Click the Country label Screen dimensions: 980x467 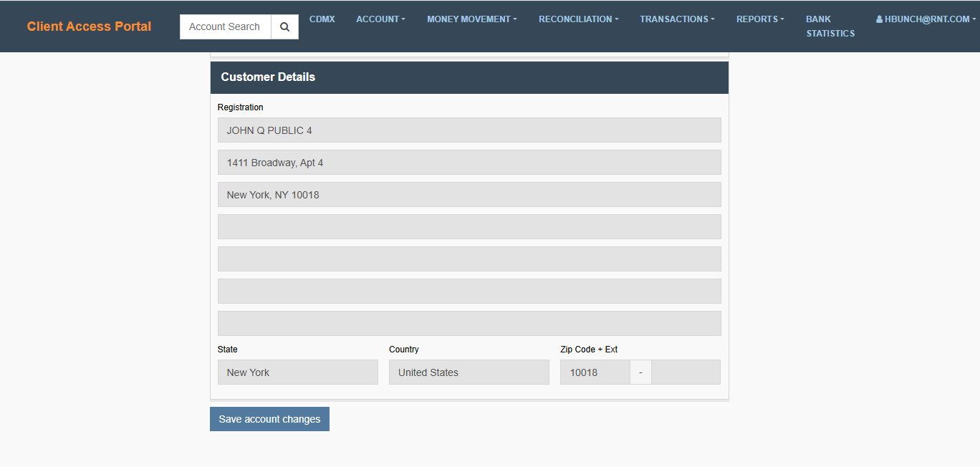404,350
